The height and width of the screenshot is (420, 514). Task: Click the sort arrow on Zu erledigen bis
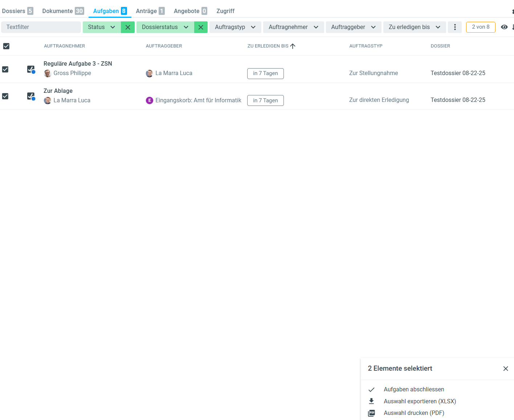293,46
